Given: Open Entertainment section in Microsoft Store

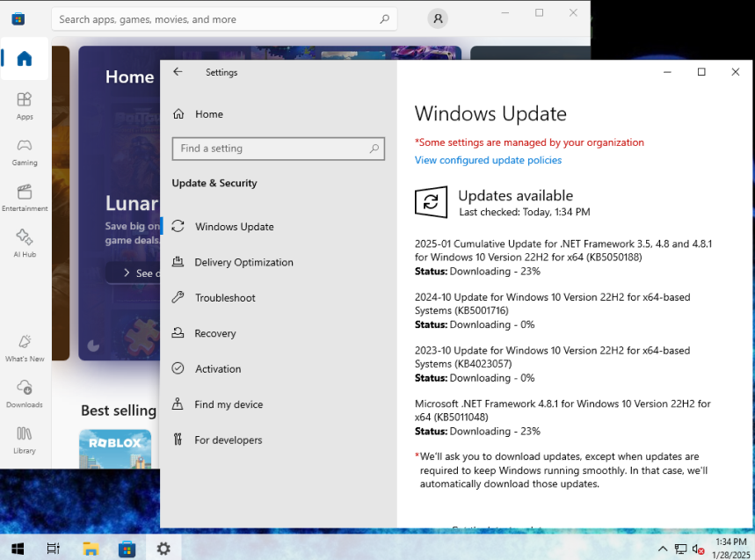Looking at the screenshot, I should [x=25, y=198].
